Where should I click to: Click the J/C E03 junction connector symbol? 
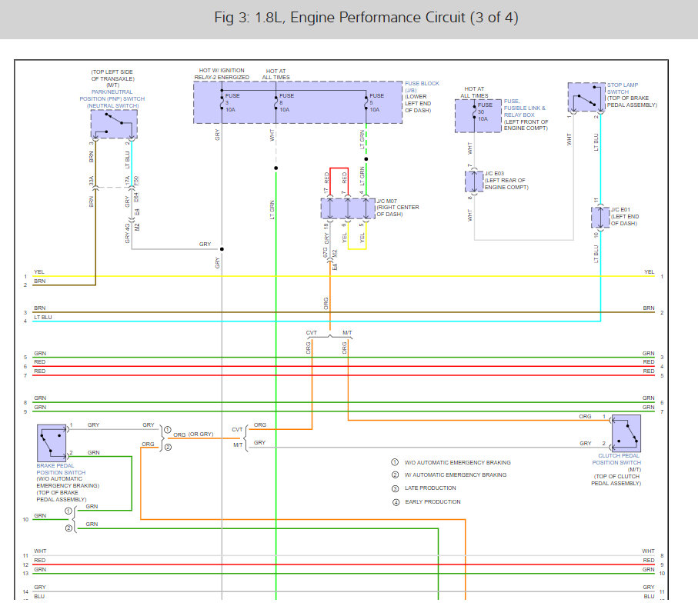[473, 181]
